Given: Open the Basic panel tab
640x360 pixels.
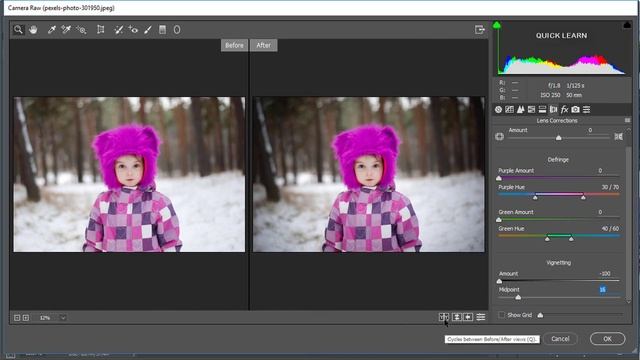Looking at the screenshot, I should coord(498,109).
